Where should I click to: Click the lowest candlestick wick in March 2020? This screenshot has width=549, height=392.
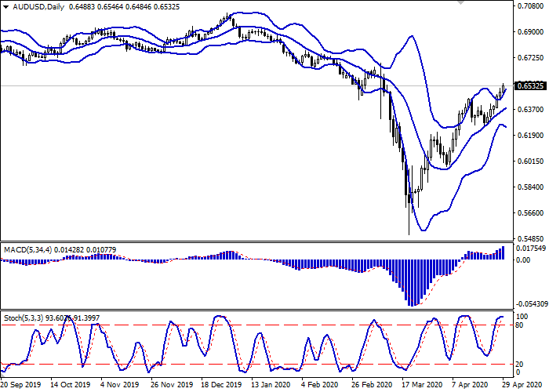point(409,234)
